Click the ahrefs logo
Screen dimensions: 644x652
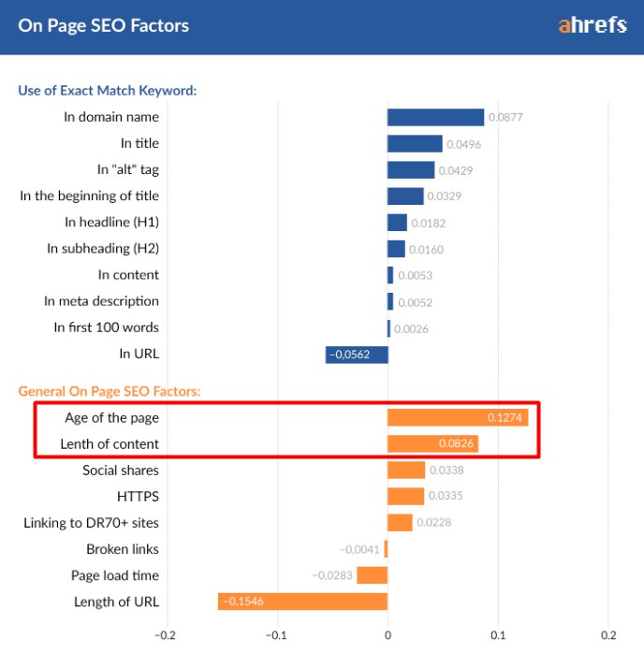[x=593, y=25]
